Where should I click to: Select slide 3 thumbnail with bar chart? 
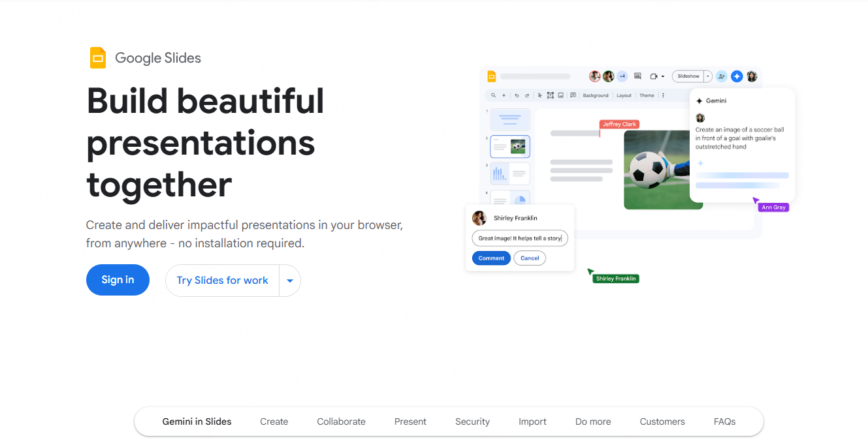click(510, 174)
